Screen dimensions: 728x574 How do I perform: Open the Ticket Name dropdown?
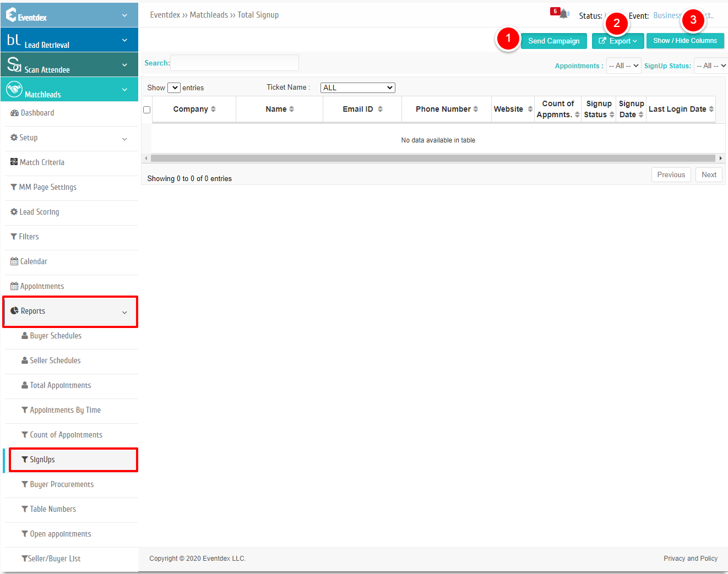pos(358,88)
